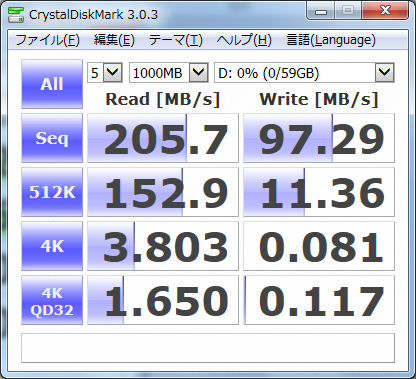Select the 512K write result 11.36
The image size is (416, 379).
pyautogui.click(x=319, y=192)
